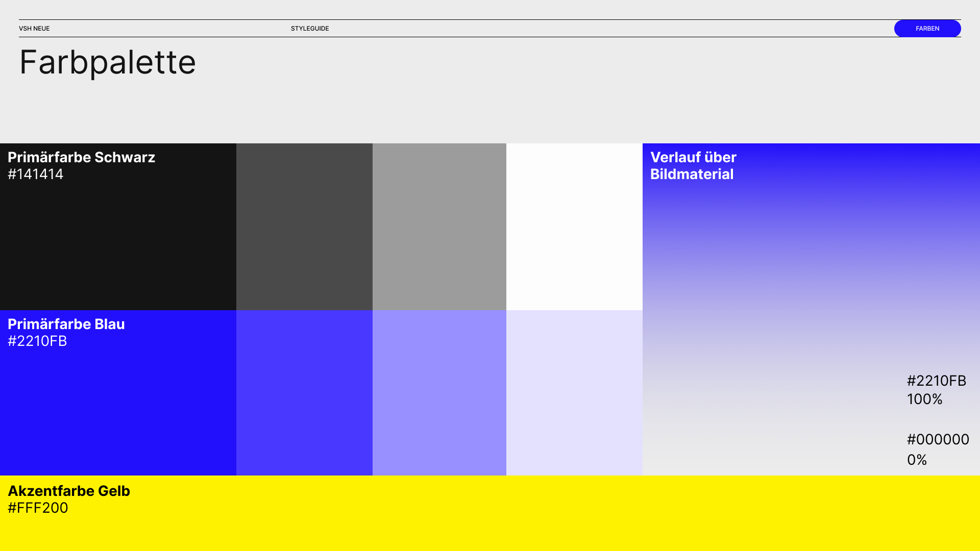Click the #141414 hex code text
Screen dimensions: 980x551
point(36,174)
